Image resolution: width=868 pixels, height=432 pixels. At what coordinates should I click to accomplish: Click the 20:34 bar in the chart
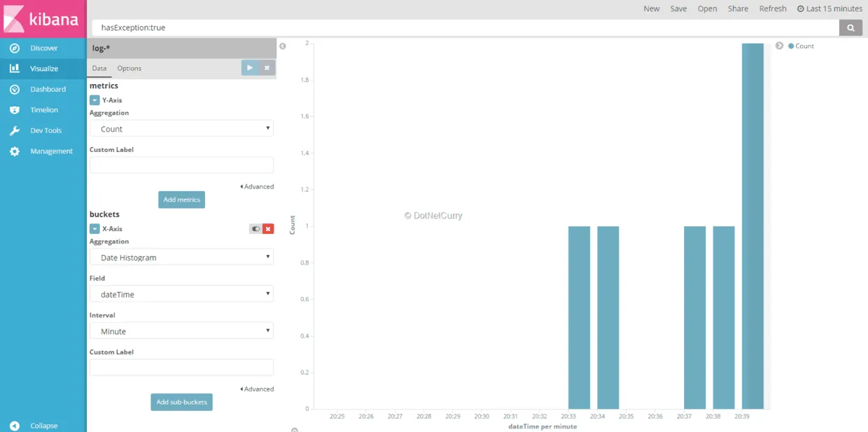608,318
